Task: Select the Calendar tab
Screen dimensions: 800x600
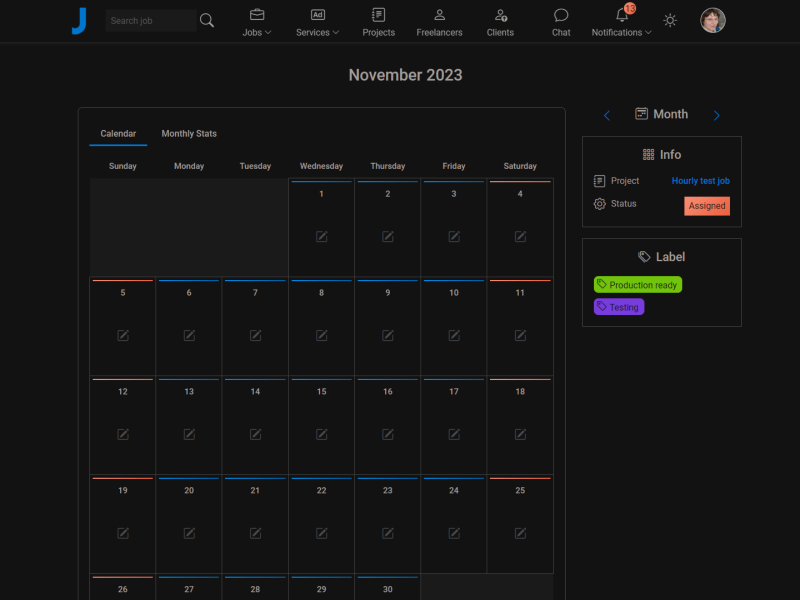Action: pos(118,134)
